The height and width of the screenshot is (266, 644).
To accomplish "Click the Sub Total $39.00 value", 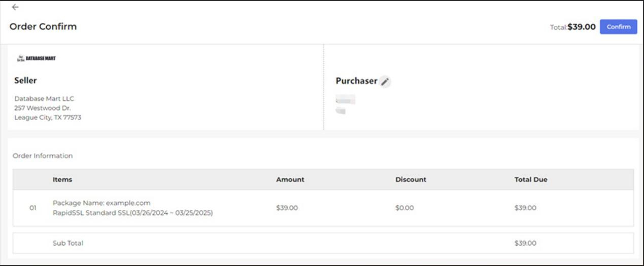I will click(525, 243).
